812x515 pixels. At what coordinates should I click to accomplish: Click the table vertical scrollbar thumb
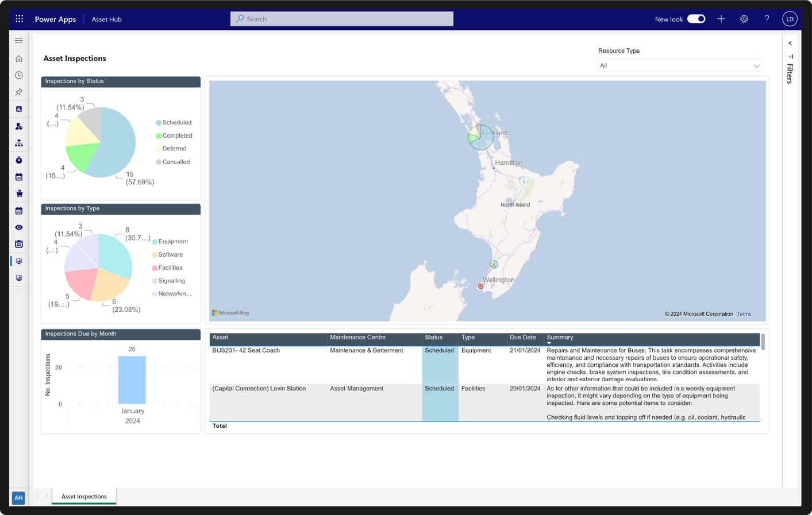pos(763,342)
